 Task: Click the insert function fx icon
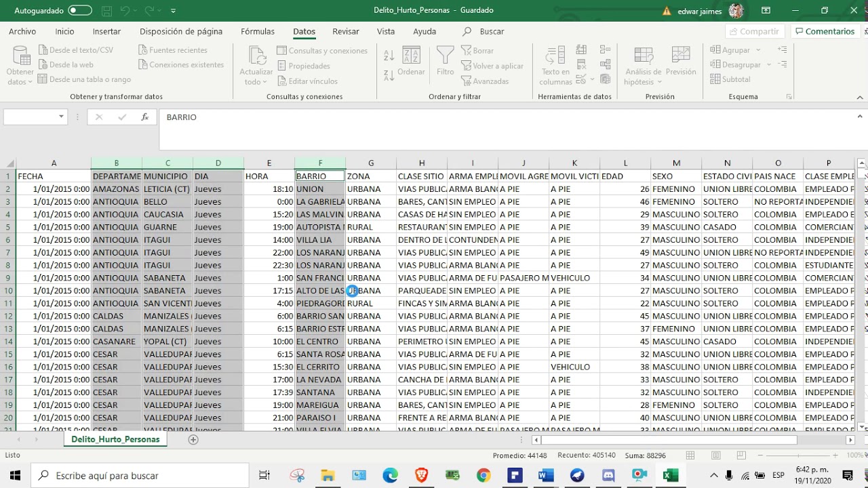click(x=144, y=117)
